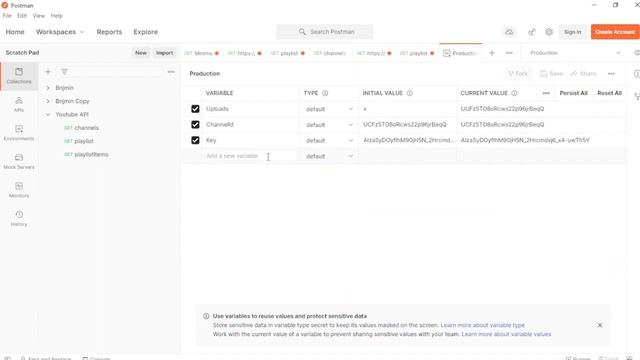Viewport: 640px width, 360px height.
Task: Click the cloud sync status icon
Action: pyautogui.click(x=509, y=32)
